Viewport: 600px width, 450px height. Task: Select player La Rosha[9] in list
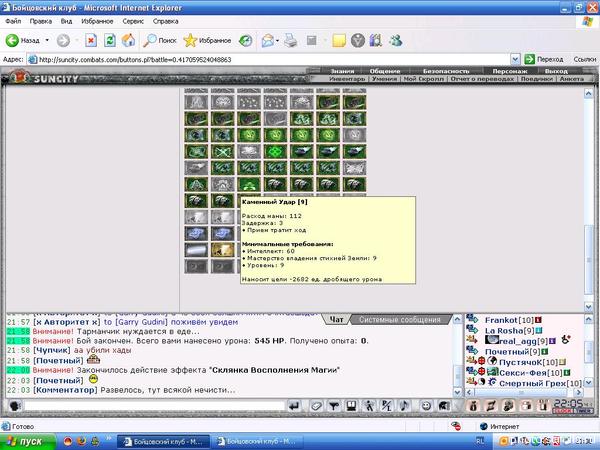click(509, 330)
